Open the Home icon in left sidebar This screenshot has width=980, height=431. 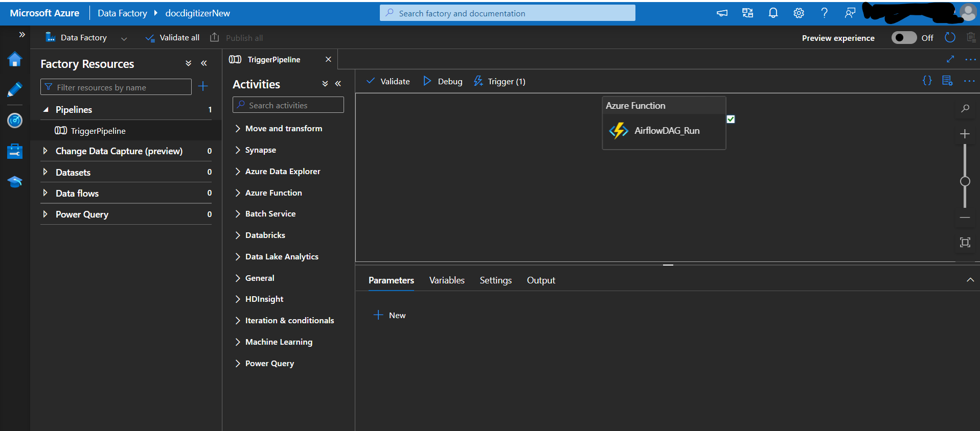pyautogui.click(x=15, y=60)
